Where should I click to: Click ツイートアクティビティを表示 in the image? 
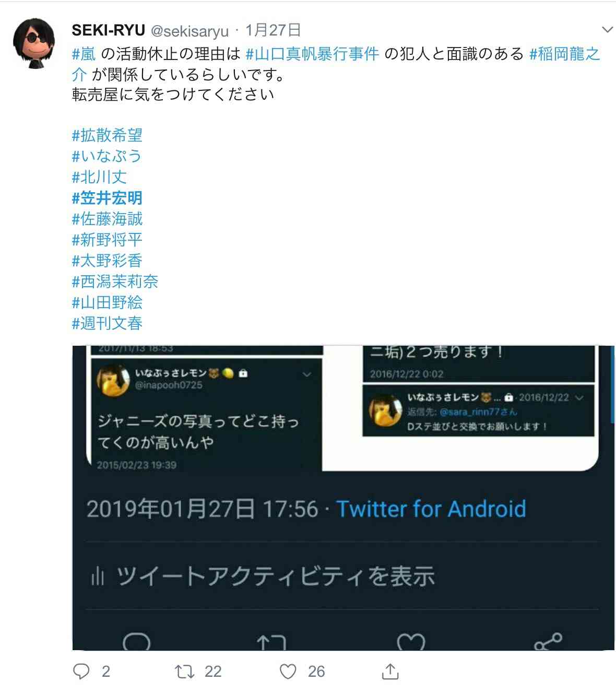[x=276, y=576]
